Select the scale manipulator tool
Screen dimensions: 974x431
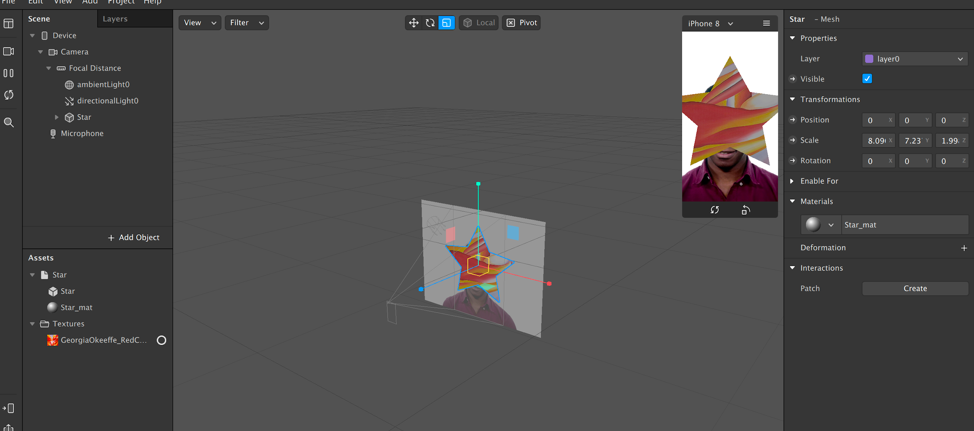[447, 23]
